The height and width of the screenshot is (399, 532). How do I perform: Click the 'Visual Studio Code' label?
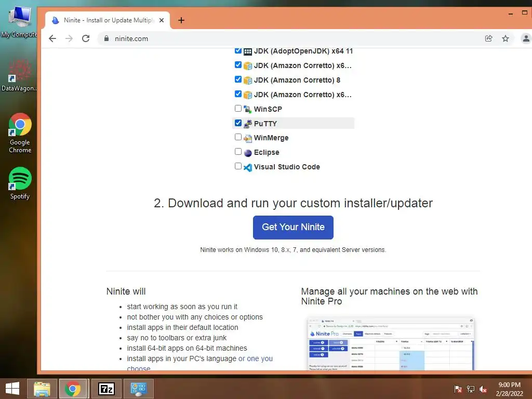[287, 167]
